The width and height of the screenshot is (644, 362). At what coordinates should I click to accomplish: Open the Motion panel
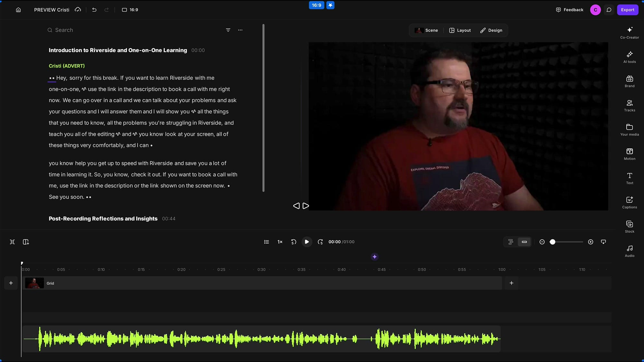click(630, 154)
